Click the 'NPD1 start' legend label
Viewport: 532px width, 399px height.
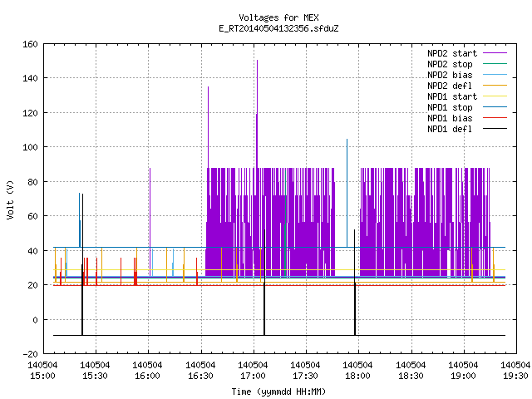click(452, 96)
